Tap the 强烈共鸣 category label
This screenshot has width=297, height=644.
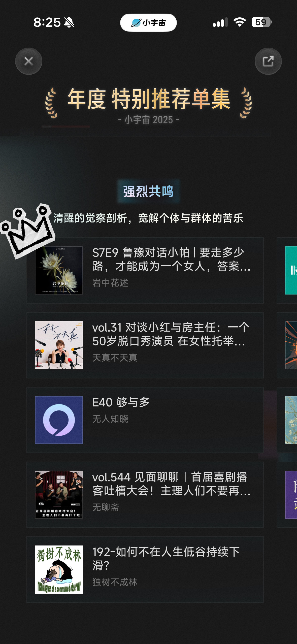[x=148, y=191]
